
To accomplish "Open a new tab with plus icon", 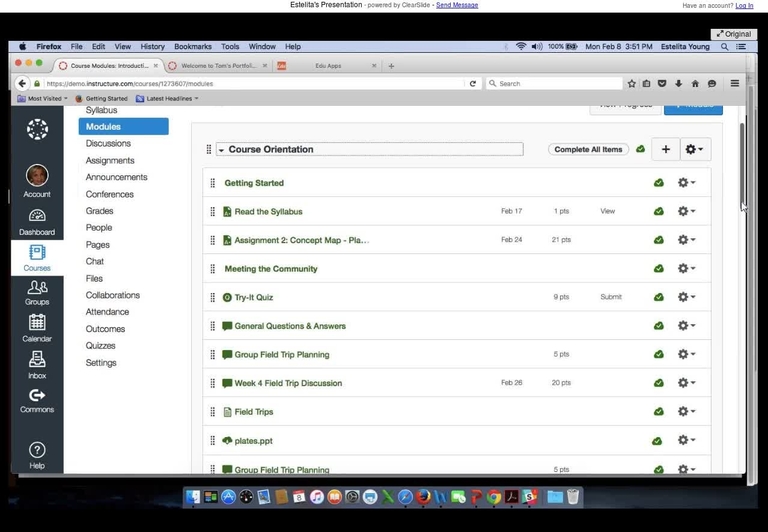I will 391,66.
